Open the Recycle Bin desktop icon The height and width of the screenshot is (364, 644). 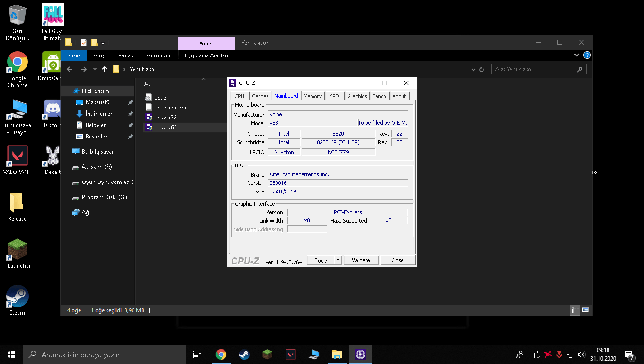point(18,23)
